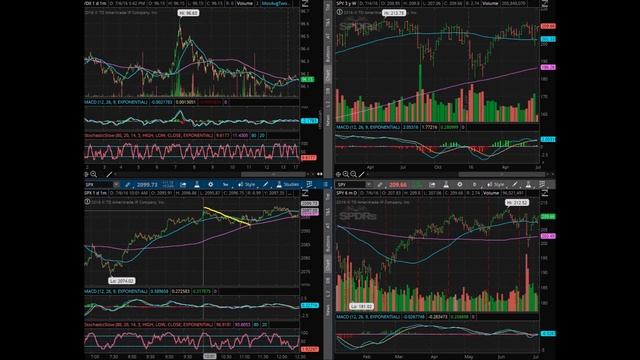Expand ellipsis at end of SPX 1 d 1m header
The width and height of the screenshot is (640, 360).
pos(289,193)
